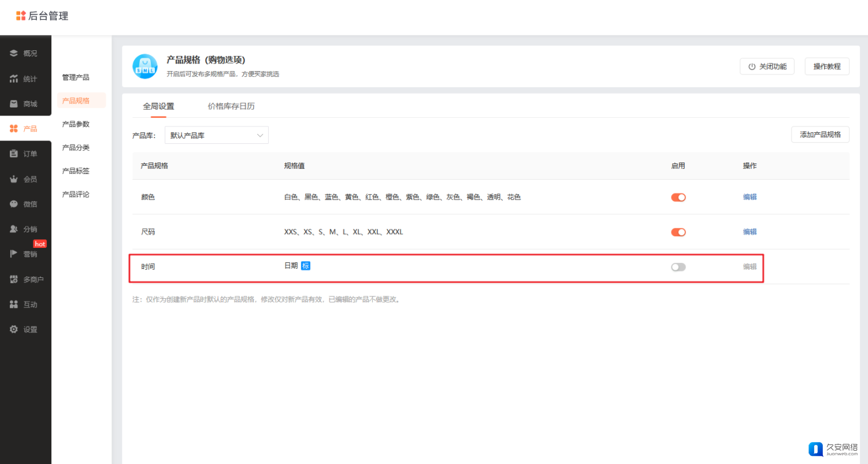This screenshot has height=464, width=868.
Task: Open 统计 statistics chart icon
Action: [x=14, y=79]
